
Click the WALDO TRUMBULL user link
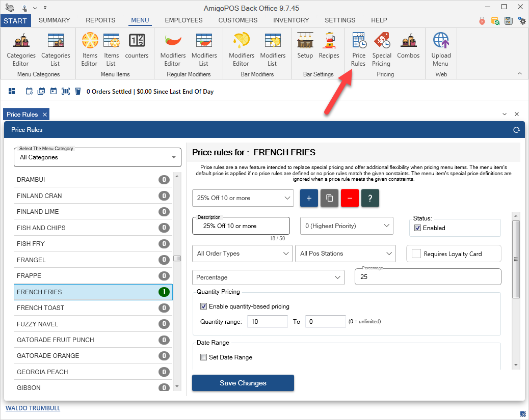point(33,408)
